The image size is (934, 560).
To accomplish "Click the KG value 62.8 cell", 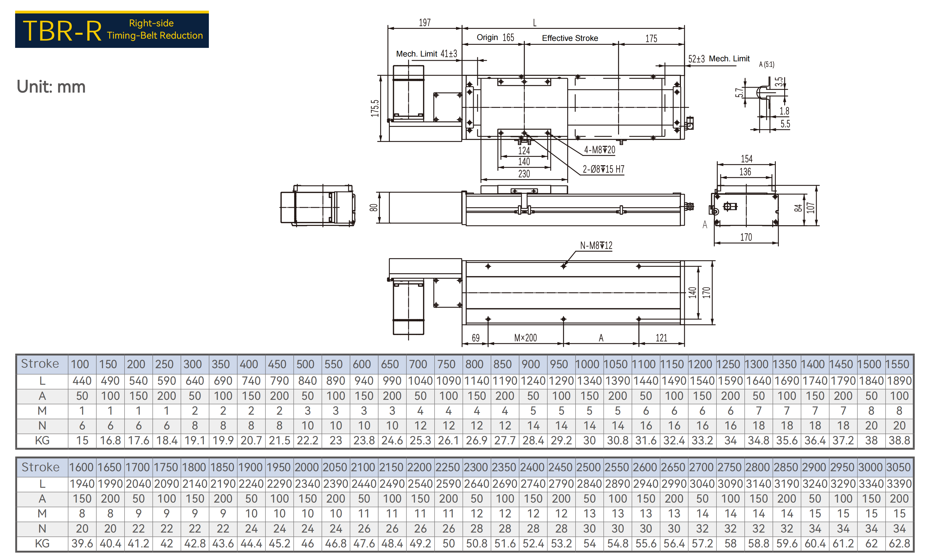I will [x=899, y=544].
